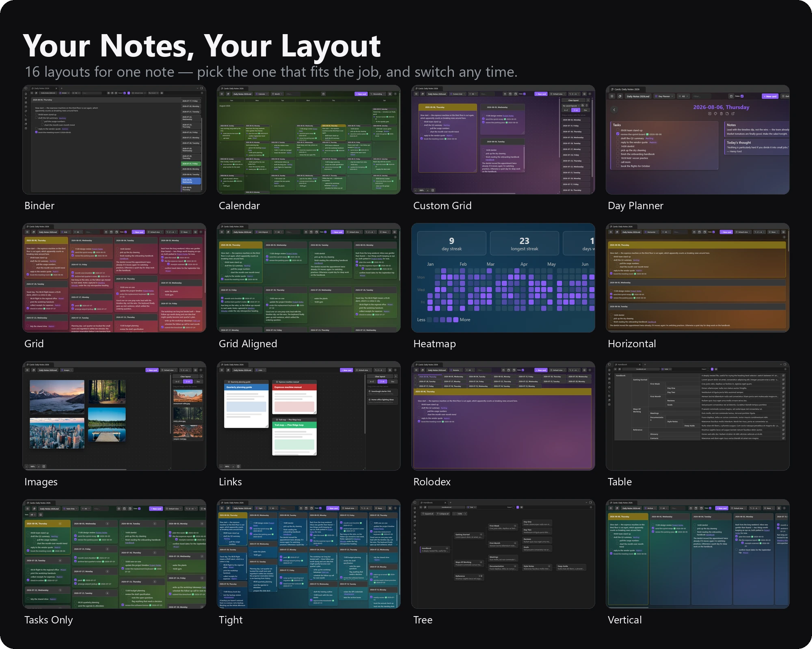The image size is (812, 649).
Task: Open 'Sourdough starter FAQ' link in Links panel
Action: point(382,392)
